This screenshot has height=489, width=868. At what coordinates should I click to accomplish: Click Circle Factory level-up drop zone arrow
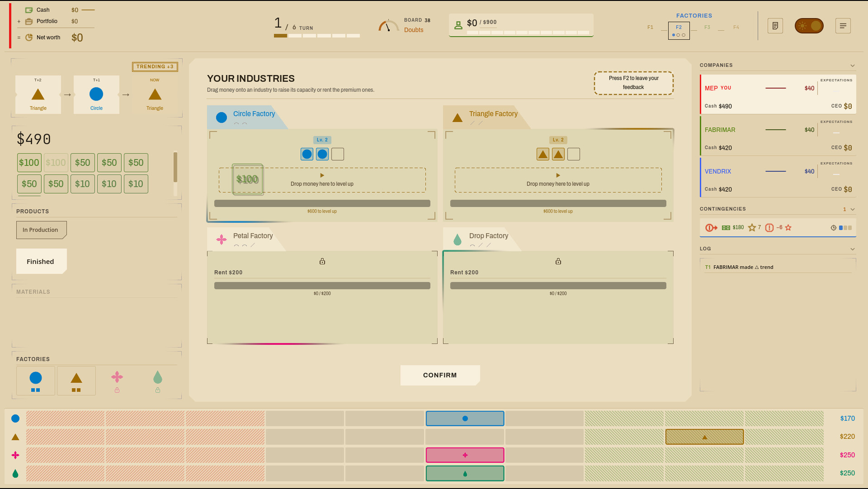(x=322, y=175)
